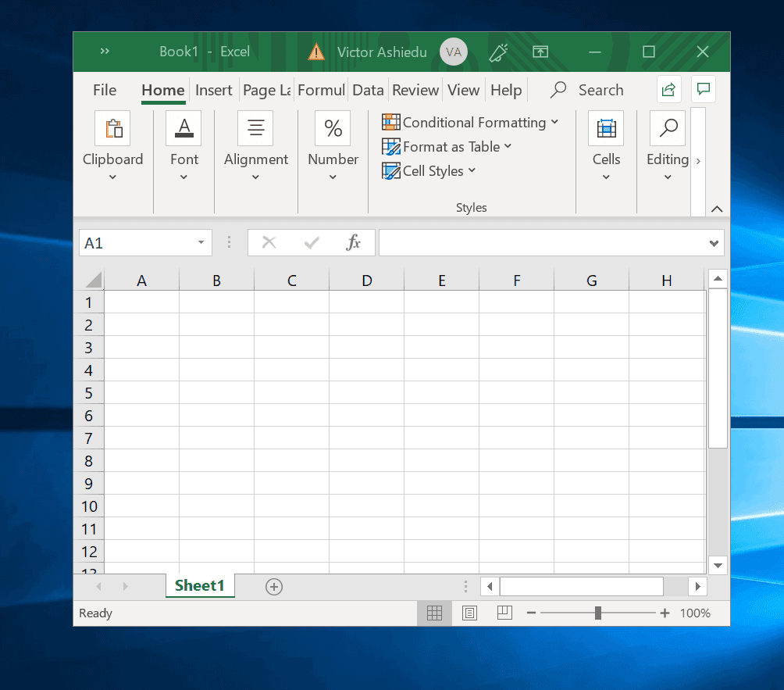Switch to Page Layout view
The width and height of the screenshot is (784, 690).
click(x=469, y=613)
